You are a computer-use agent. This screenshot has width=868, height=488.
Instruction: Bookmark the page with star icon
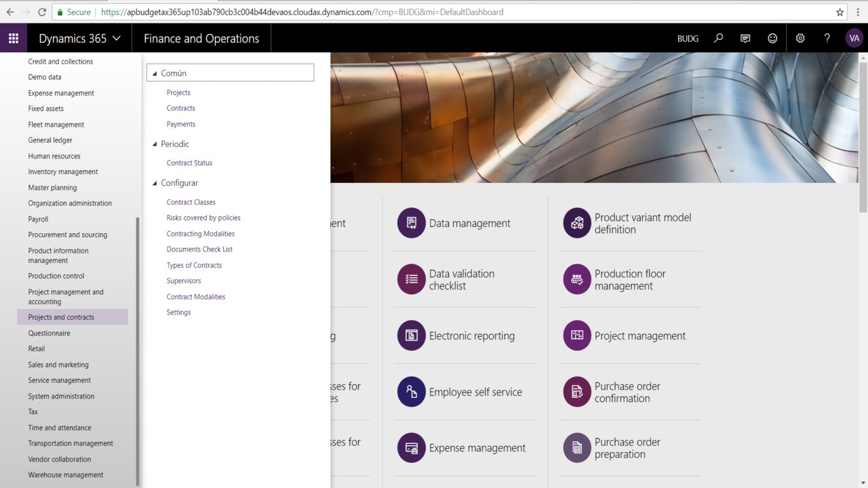(840, 12)
